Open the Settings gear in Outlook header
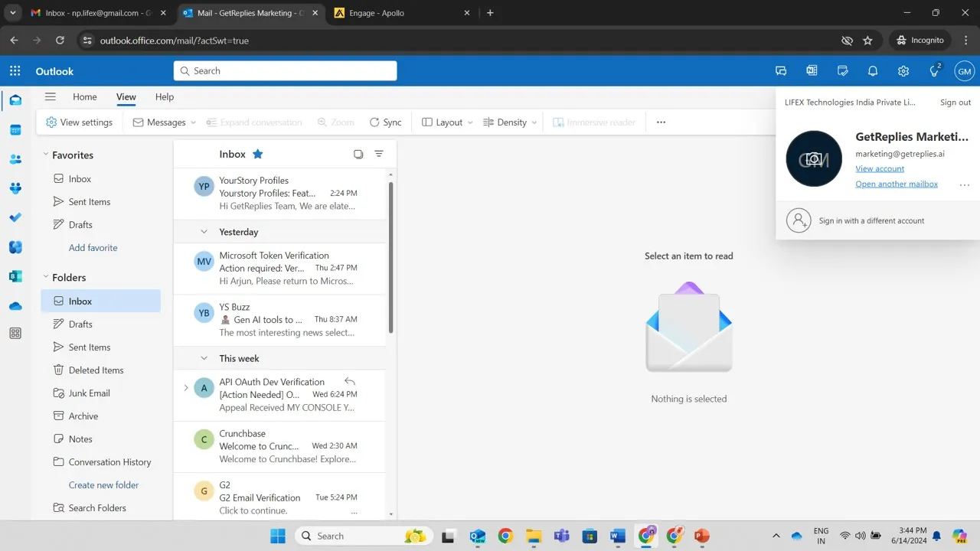This screenshot has height=551, width=980. 903,71
